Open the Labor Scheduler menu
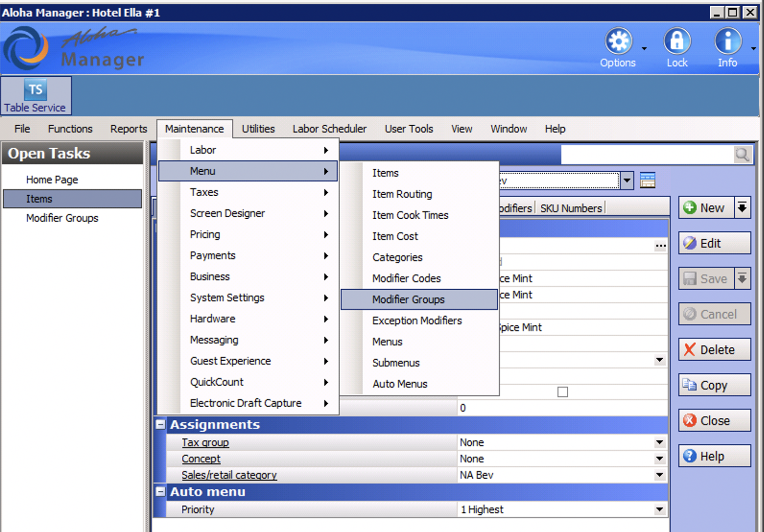 pyautogui.click(x=330, y=129)
